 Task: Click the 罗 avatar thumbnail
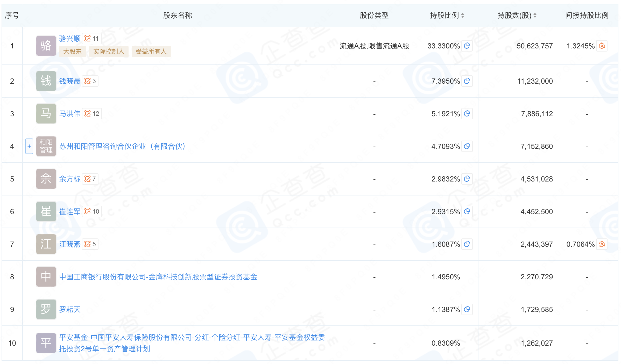(x=46, y=309)
